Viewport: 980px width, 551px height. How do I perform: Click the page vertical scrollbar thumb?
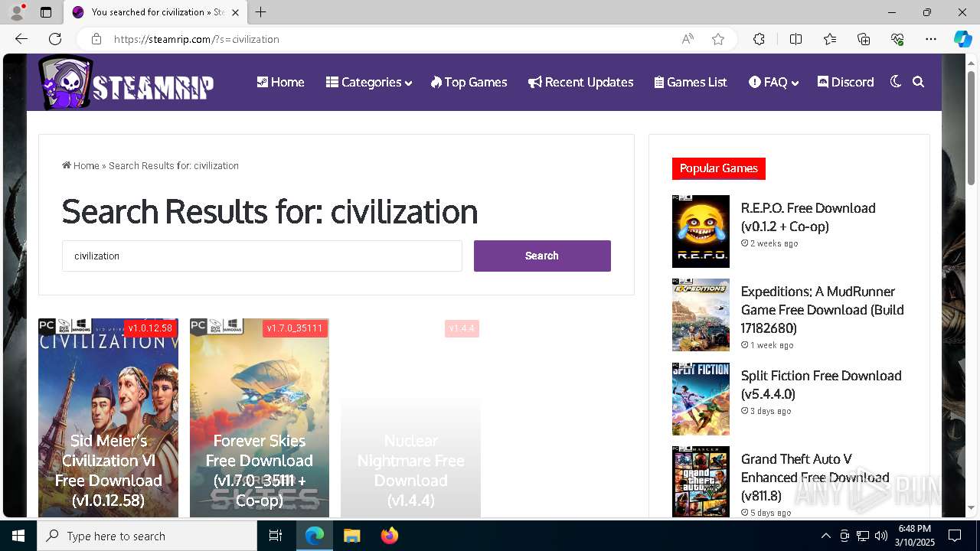(x=971, y=128)
